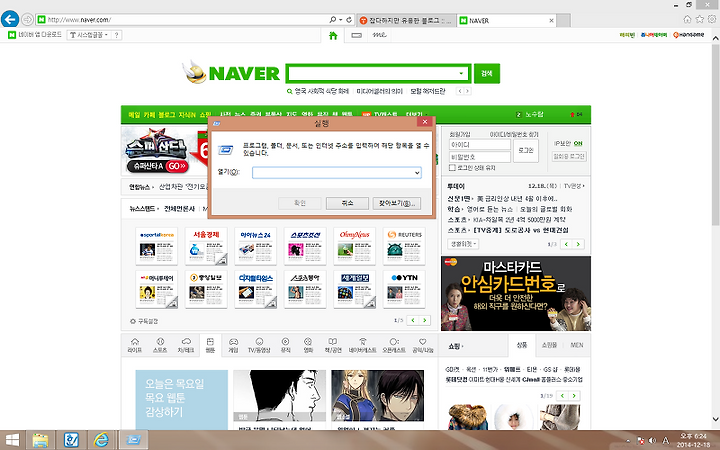Switch to the 쇼핑몰 shopping tab
Screen dimensions: 720x450
click(x=549, y=345)
